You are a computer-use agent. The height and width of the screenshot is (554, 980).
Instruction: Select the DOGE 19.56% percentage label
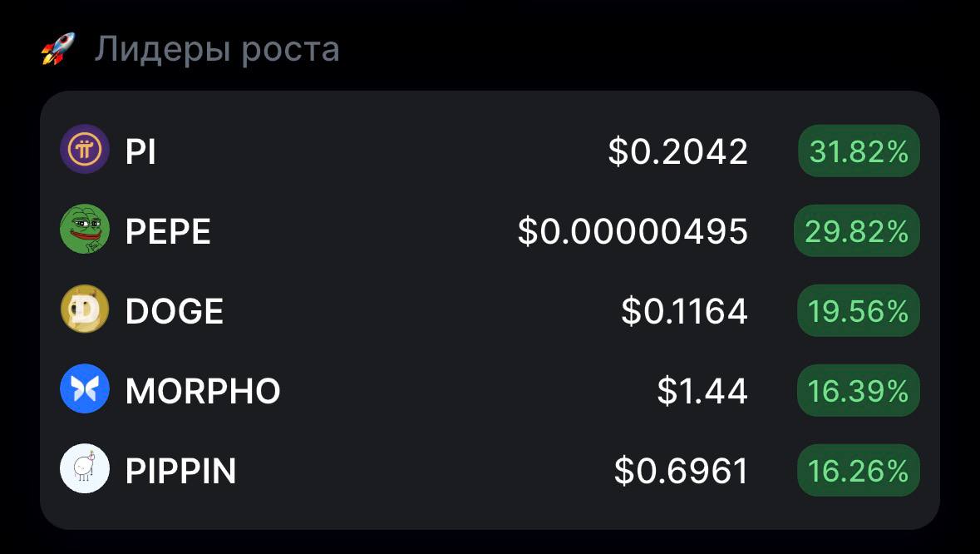858,310
